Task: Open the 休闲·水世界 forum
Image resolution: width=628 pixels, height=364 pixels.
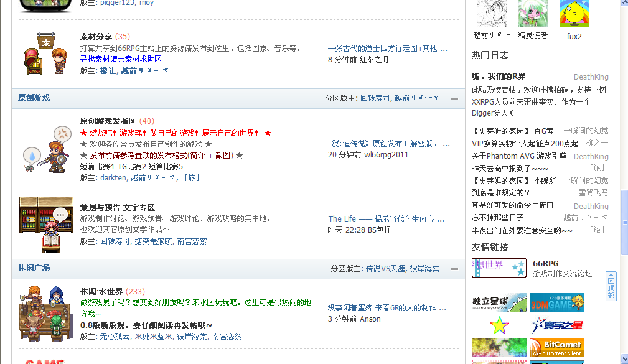Action: [101, 292]
